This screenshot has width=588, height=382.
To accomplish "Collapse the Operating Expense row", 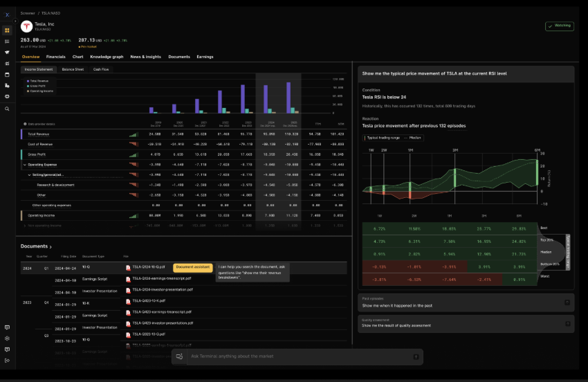I will pyautogui.click(x=25, y=165).
